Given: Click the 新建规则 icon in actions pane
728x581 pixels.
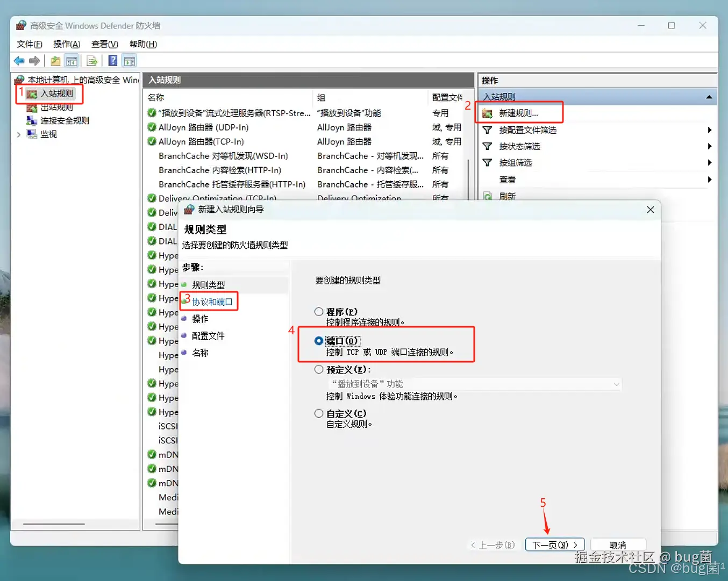Looking at the screenshot, I should (x=487, y=113).
